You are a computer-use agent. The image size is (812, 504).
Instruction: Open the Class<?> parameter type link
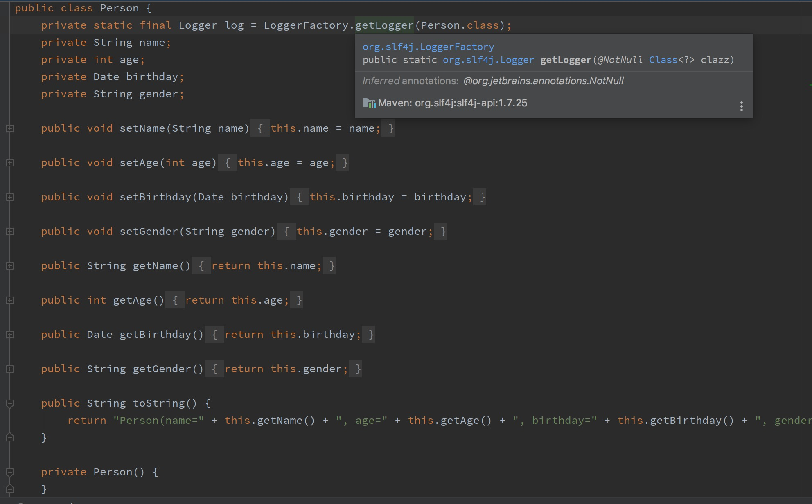(x=663, y=60)
